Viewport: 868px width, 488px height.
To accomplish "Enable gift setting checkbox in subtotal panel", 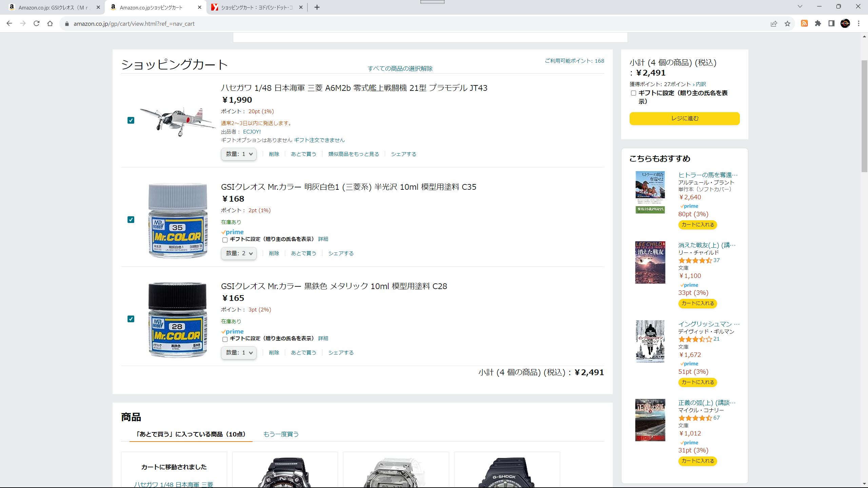I will click(633, 93).
